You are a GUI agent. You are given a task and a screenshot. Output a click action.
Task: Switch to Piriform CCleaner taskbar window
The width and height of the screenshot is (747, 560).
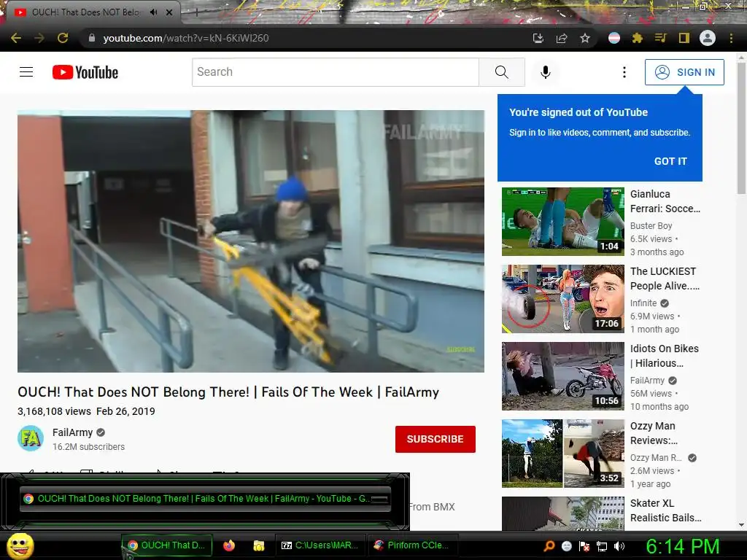412,545
